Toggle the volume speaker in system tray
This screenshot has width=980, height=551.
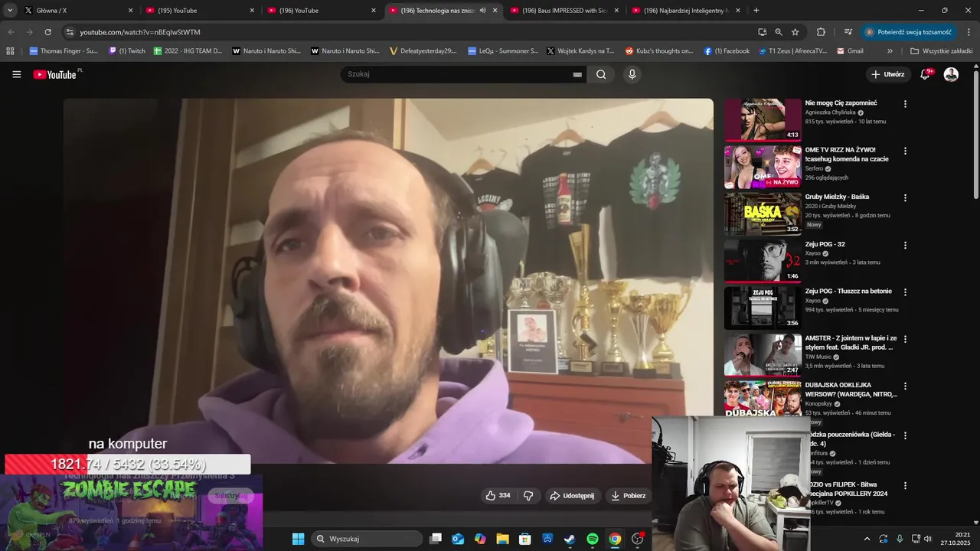click(928, 539)
